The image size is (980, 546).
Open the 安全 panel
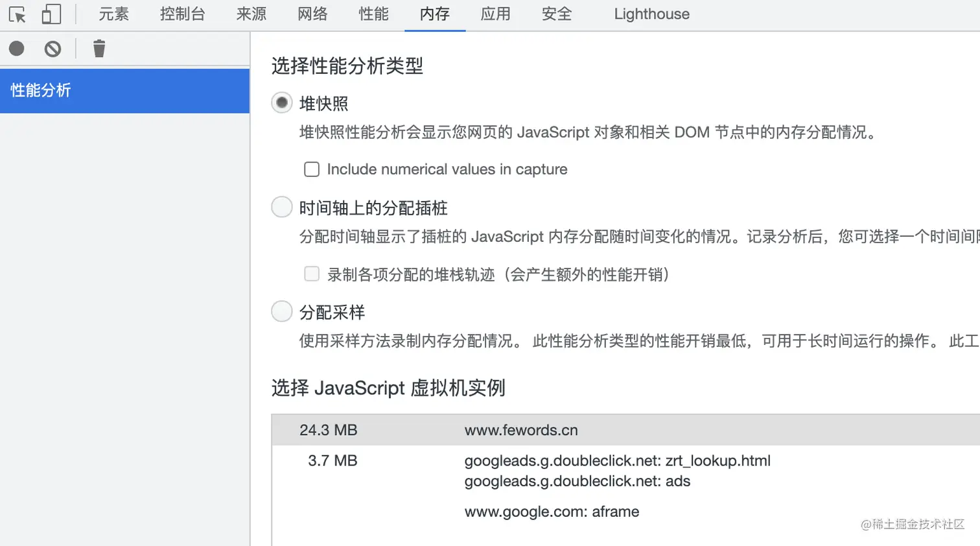pos(555,14)
